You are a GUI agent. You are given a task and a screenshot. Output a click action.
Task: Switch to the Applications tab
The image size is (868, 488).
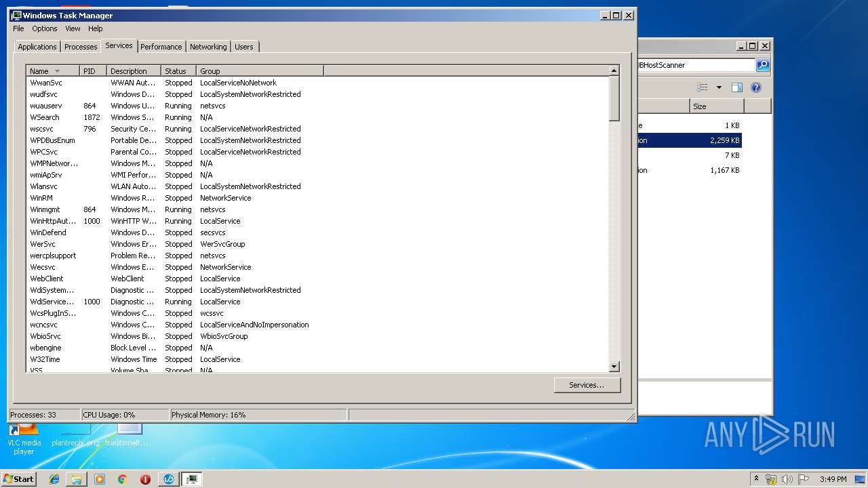point(37,47)
